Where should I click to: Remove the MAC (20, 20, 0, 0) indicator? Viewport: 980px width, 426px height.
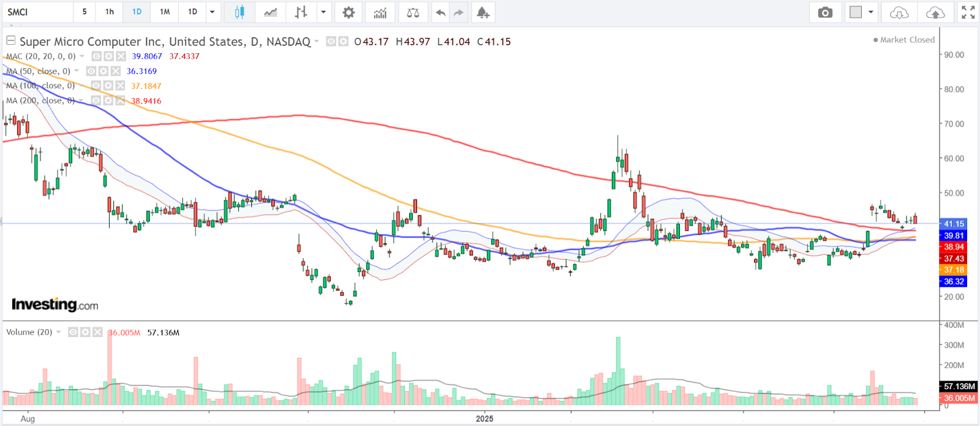tap(121, 56)
